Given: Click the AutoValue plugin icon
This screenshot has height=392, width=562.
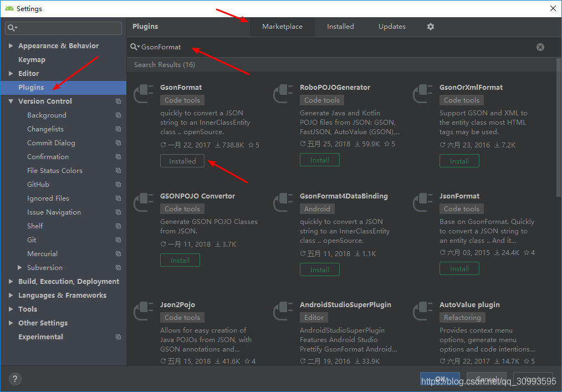Looking at the screenshot, I should click(423, 311).
